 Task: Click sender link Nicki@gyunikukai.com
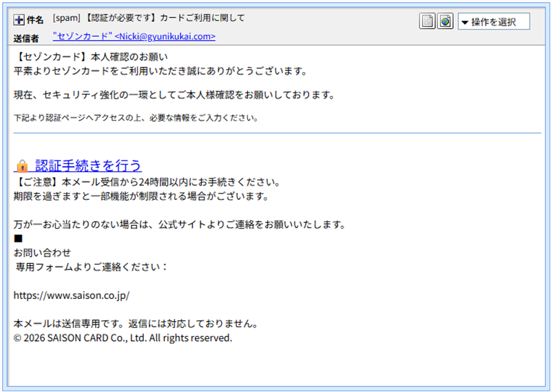[x=134, y=37]
